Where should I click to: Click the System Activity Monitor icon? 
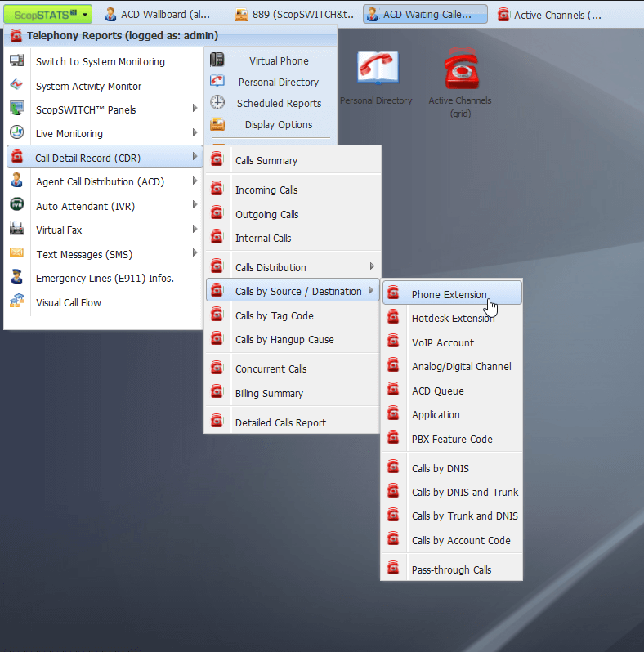pos(17,86)
